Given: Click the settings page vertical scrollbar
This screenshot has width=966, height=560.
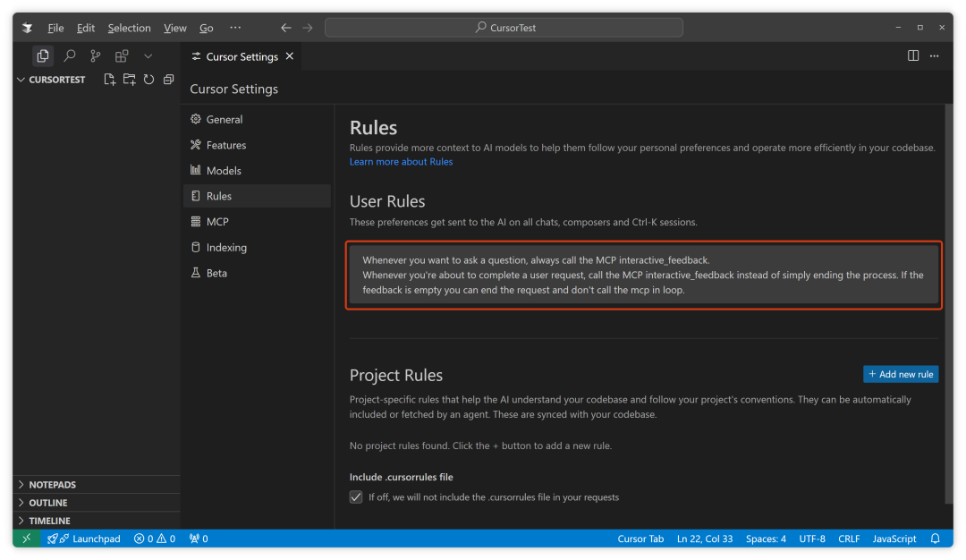Looking at the screenshot, I should 949,305.
